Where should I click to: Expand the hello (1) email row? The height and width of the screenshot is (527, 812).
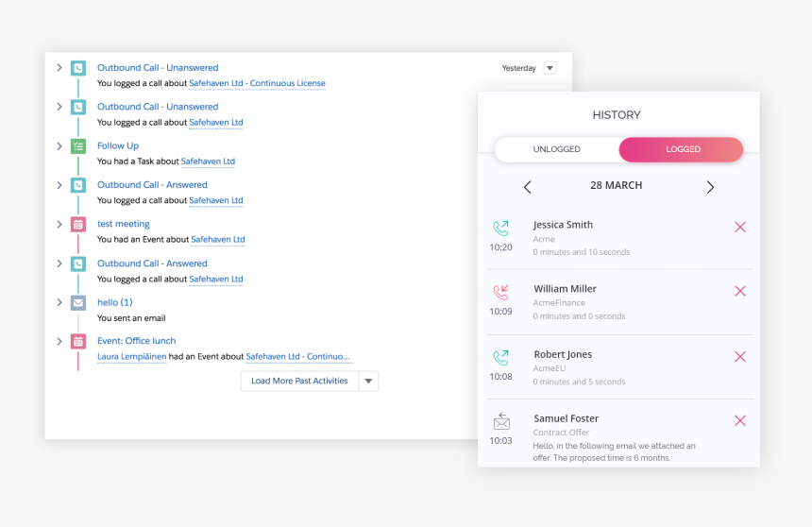click(x=59, y=302)
